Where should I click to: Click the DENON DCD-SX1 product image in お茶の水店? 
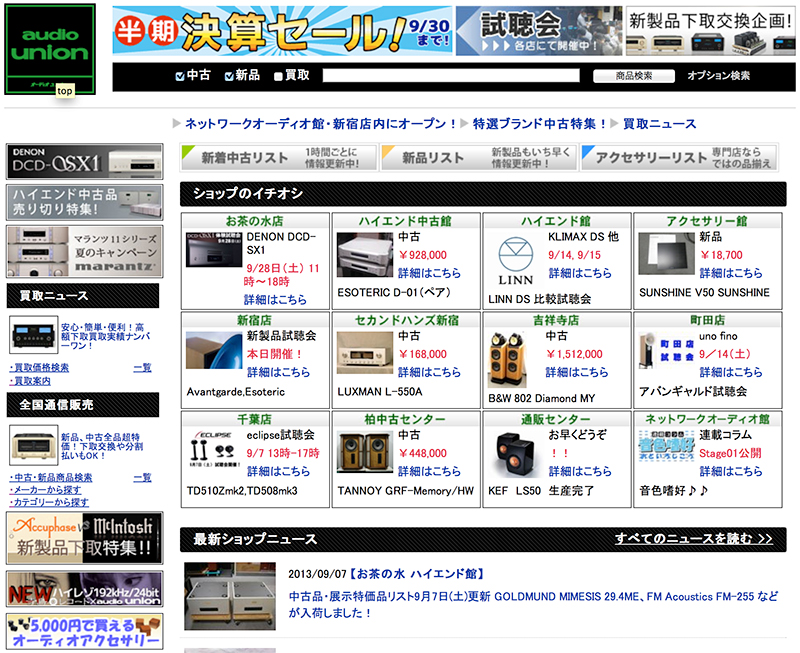click(x=214, y=249)
